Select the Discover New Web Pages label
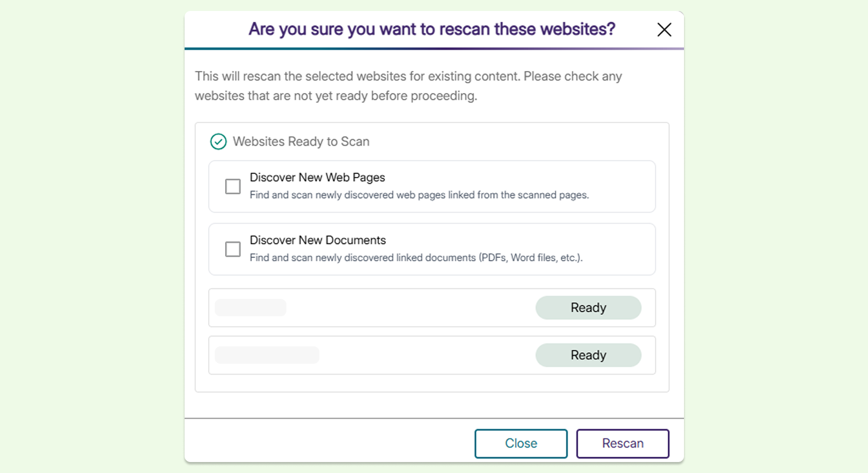This screenshot has height=473, width=868. tap(317, 178)
